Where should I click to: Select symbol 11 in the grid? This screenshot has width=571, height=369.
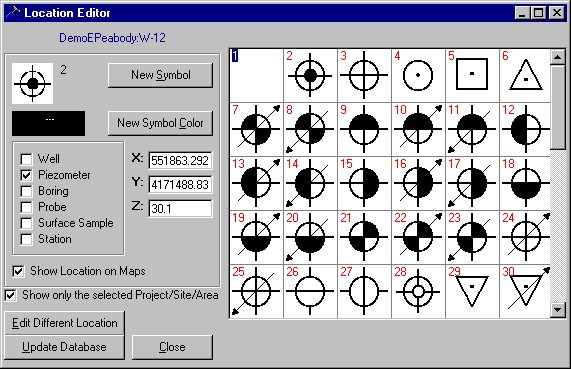tap(472, 129)
